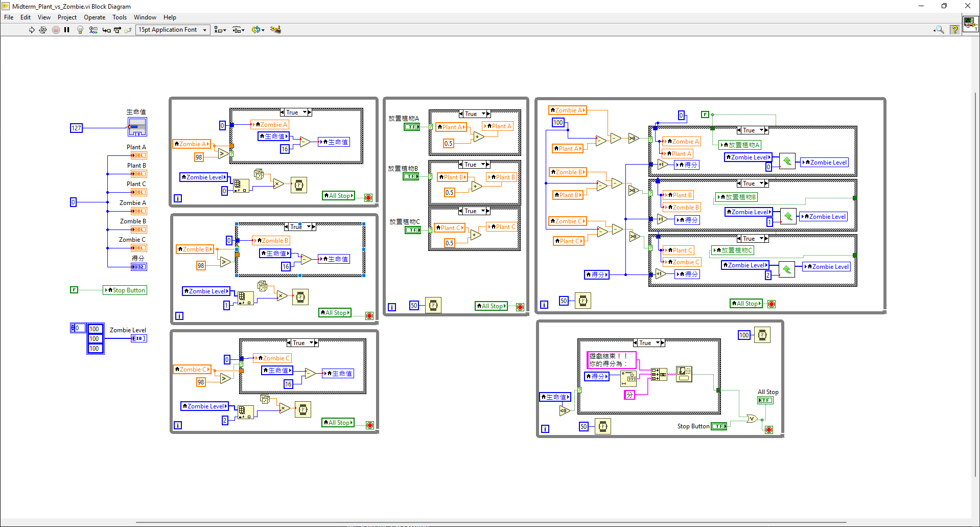980x527 pixels.
Task: Open the Align Objects dropdown
Action: (x=220, y=30)
